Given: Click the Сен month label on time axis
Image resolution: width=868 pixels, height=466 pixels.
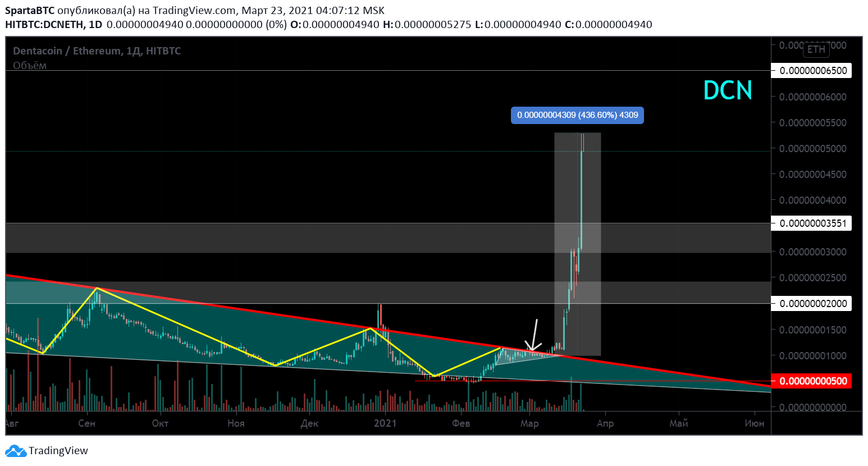Looking at the screenshot, I should 86,423.
